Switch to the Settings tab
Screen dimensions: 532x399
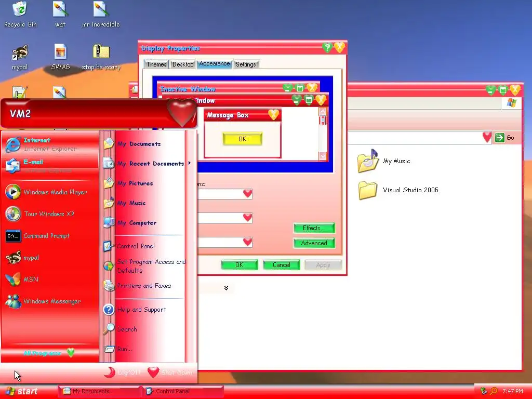coord(246,64)
